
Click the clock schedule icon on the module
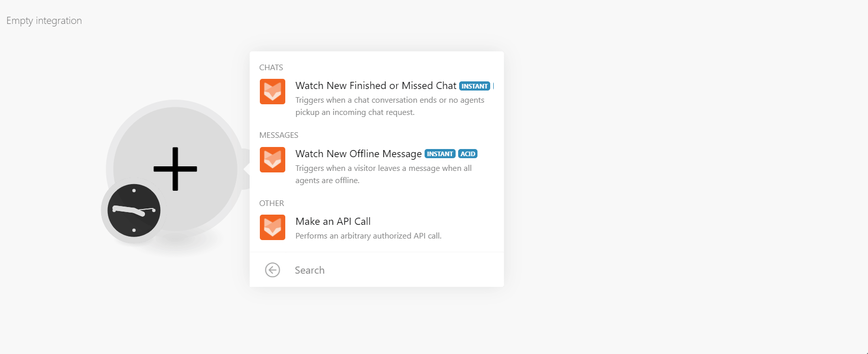[134, 210]
